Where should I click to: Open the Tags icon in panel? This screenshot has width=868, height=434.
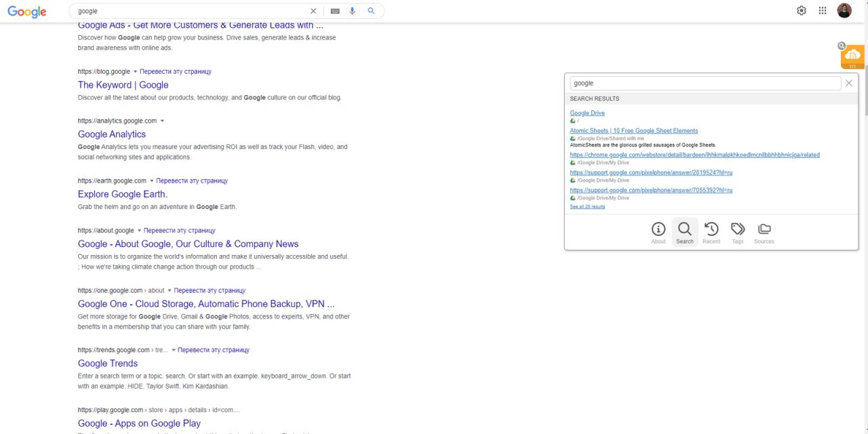tap(738, 232)
